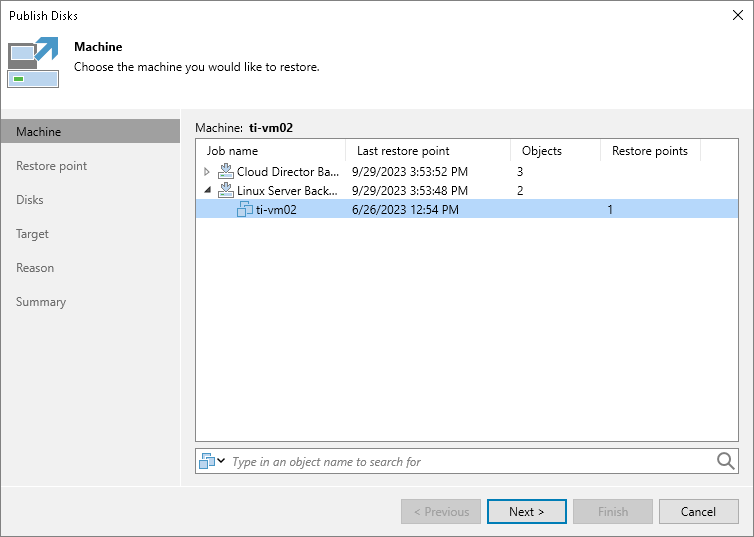Sort by Job name column header
Viewport: 754px width, 537px height.
[x=271, y=151]
